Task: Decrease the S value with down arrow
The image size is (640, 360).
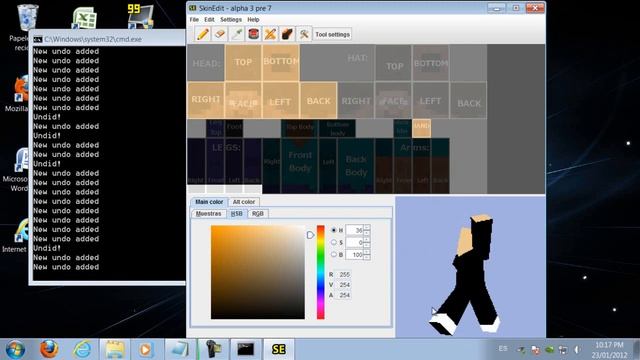Action: [367, 245]
